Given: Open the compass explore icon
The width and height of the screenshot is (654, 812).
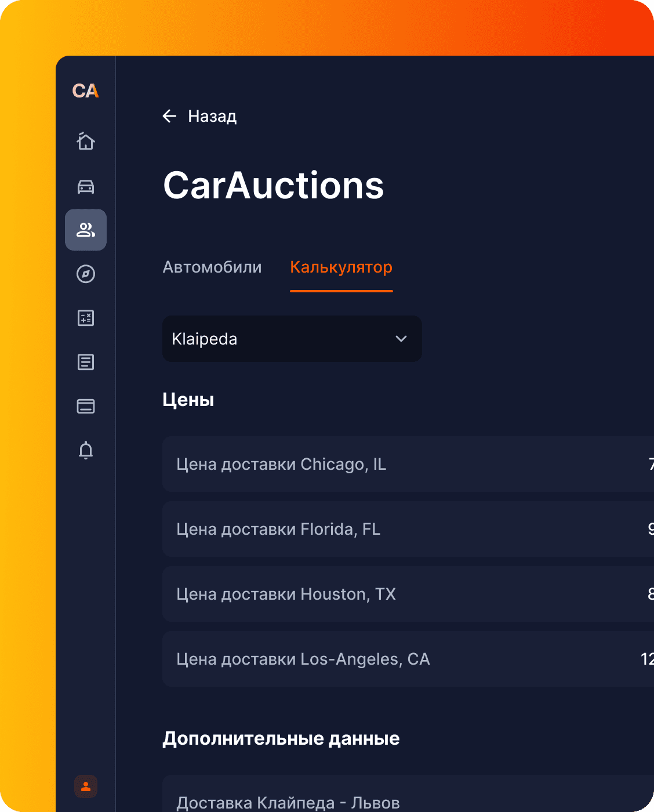Looking at the screenshot, I should tap(86, 274).
